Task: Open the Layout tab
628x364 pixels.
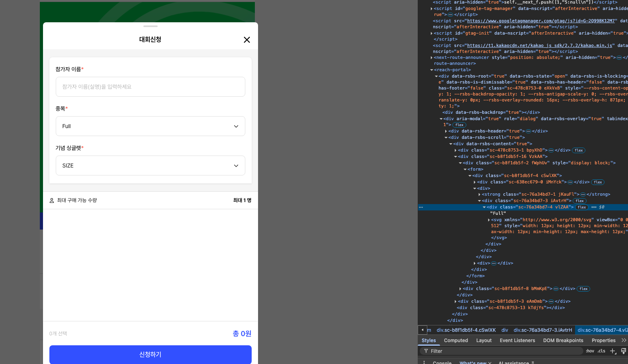Action: [484, 341]
